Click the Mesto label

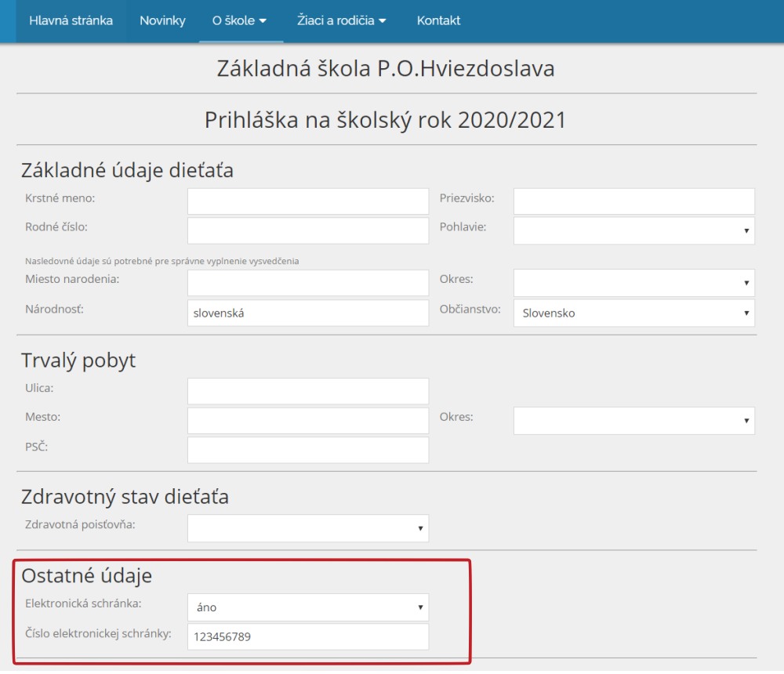(x=42, y=417)
